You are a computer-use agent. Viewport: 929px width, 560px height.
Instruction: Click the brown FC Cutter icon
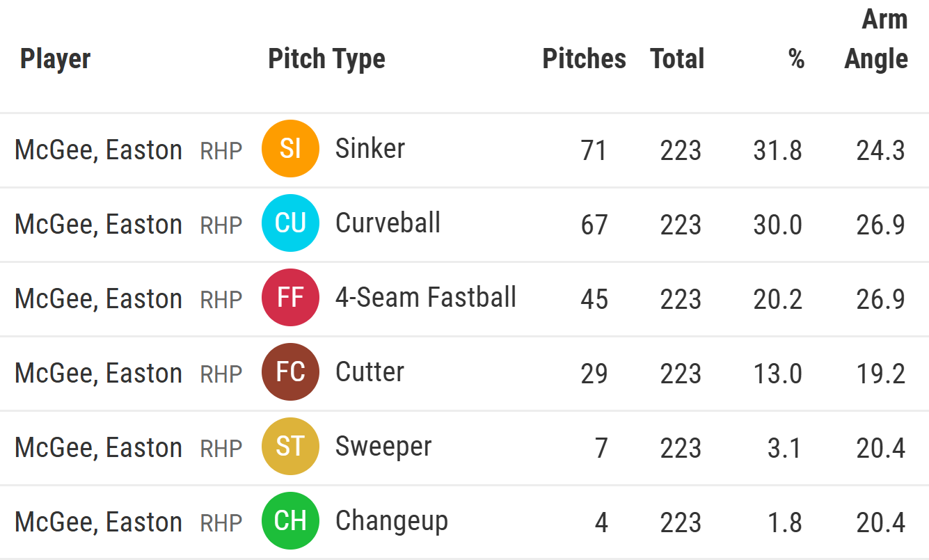click(290, 372)
